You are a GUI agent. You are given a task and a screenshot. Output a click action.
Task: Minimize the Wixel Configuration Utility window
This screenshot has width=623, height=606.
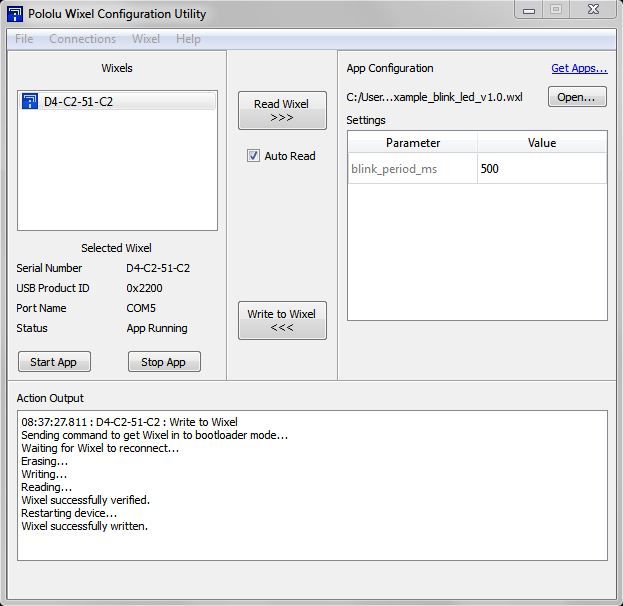[528, 10]
